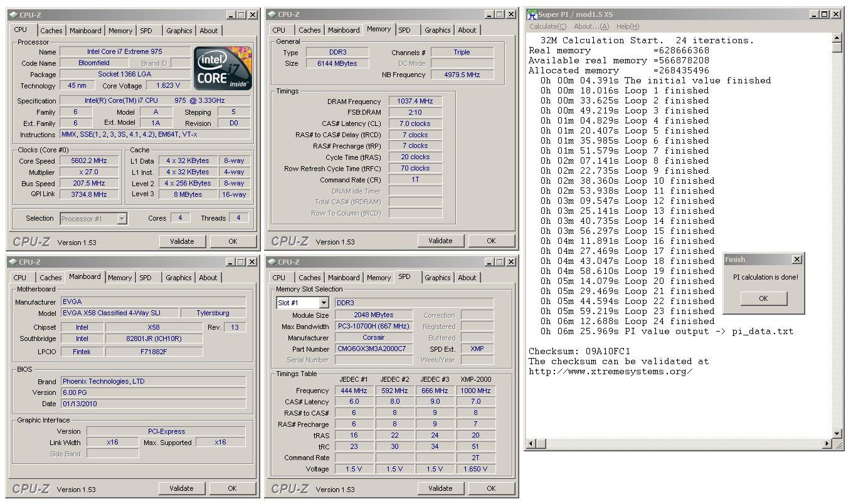The image size is (851, 504).
Task: Click the Max Bandwidth value PC3-10700H
Action: tap(374, 327)
